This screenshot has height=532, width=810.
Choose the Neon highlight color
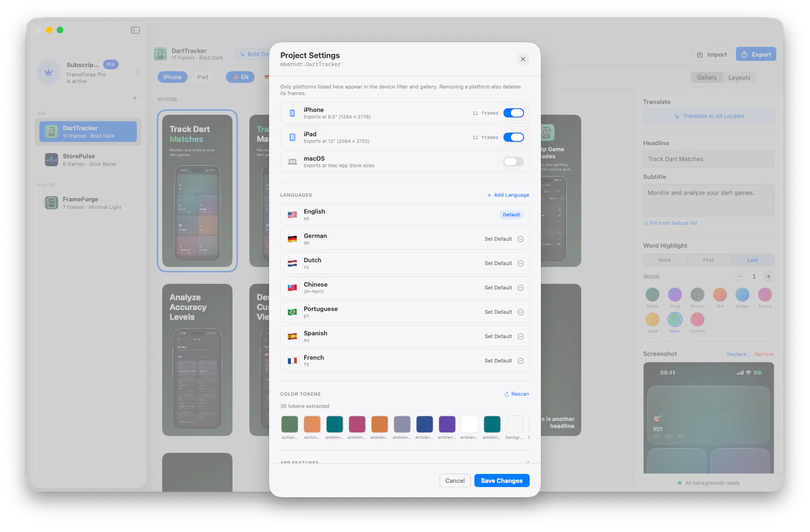[x=675, y=319]
